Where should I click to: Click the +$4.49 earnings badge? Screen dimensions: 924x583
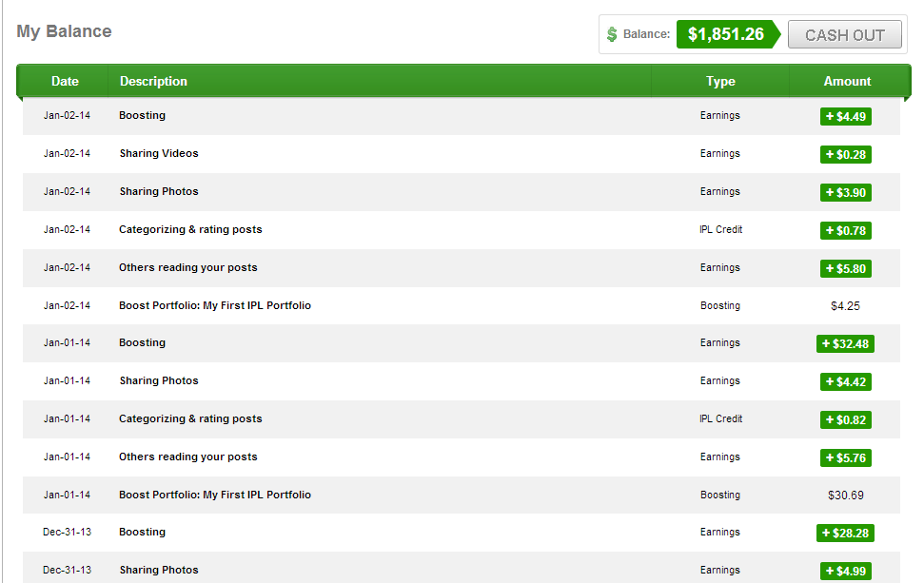[x=845, y=116]
